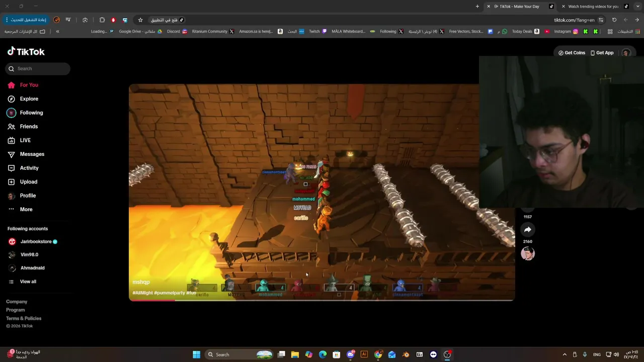Open the browser apps grid shortcut
The image size is (644, 362).
click(x=610, y=31)
